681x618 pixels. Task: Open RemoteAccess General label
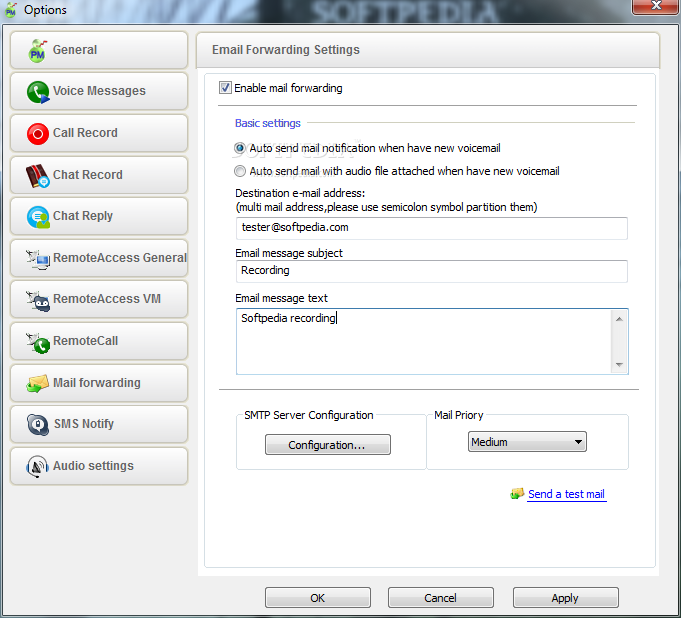click(120, 258)
